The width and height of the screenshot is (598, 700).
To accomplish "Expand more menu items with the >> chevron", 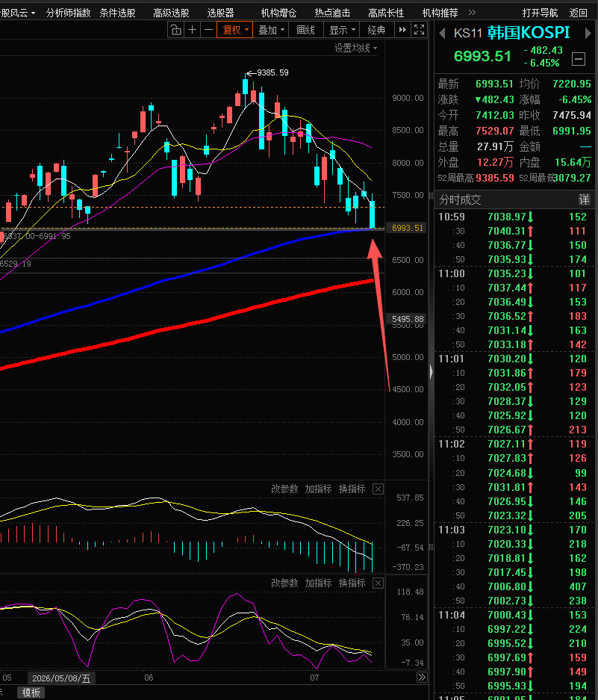I will [472, 13].
